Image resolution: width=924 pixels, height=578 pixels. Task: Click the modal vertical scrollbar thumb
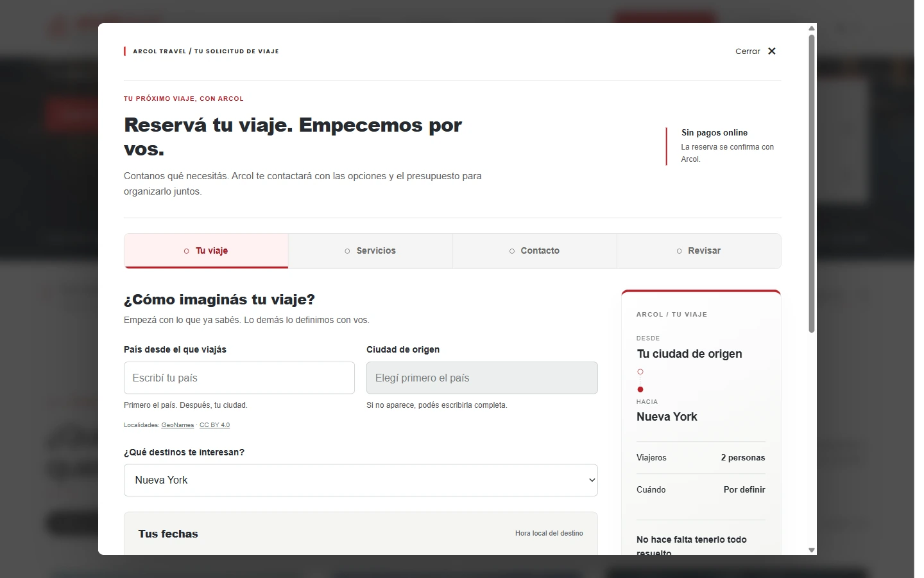click(812, 184)
